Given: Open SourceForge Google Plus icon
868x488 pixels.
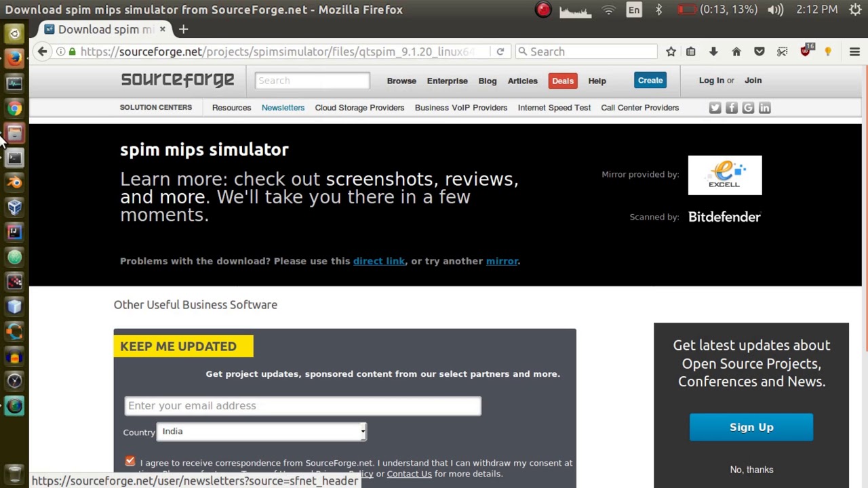Looking at the screenshot, I should coord(748,108).
